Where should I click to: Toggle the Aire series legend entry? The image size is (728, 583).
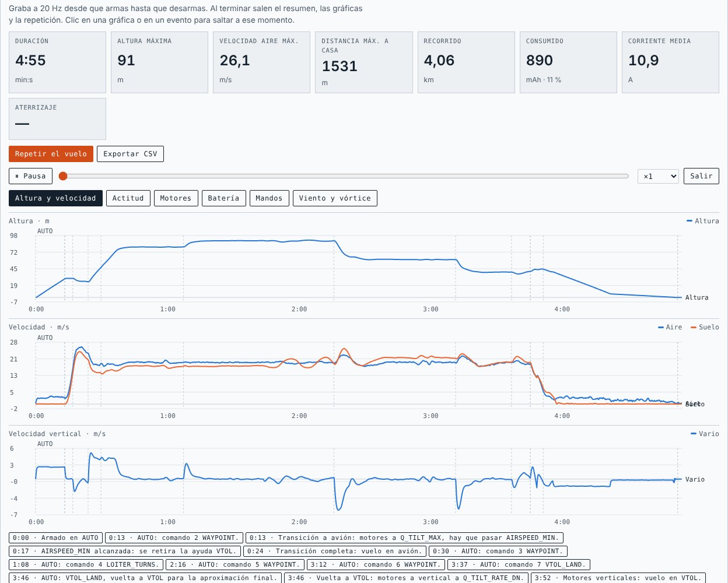click(670, 327)
